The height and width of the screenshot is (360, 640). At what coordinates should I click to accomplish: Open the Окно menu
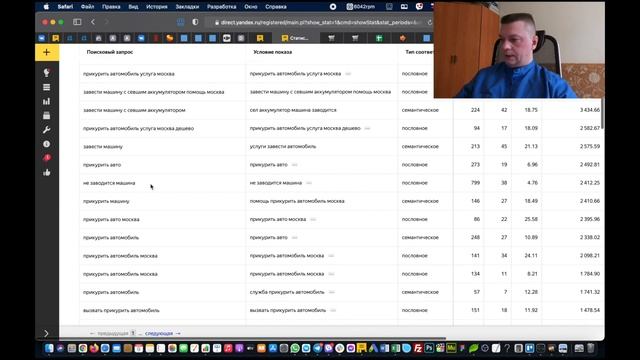pos(251,7)
